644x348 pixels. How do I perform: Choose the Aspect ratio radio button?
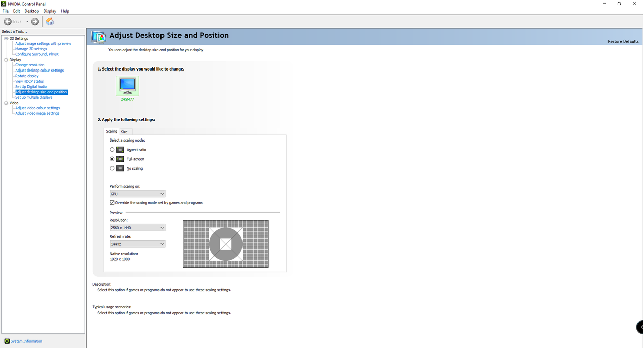coord(112,150)
